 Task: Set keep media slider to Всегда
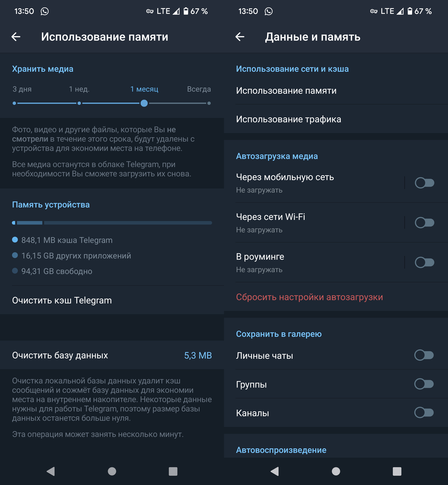[x=209, y=103]
